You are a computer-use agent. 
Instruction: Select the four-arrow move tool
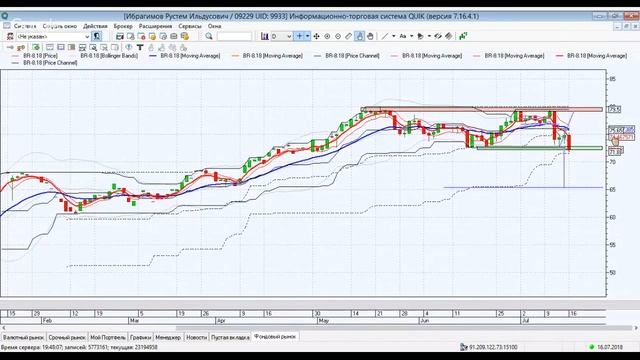[316, 36]
